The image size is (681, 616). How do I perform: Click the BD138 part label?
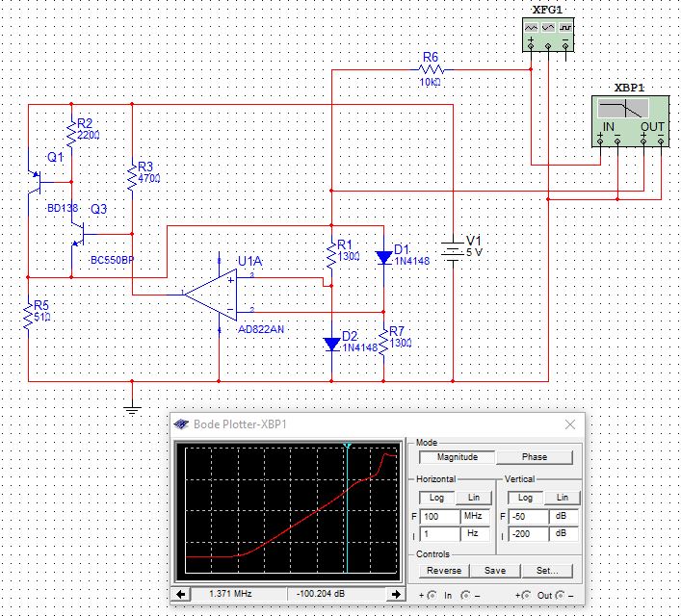coord(63,208)
